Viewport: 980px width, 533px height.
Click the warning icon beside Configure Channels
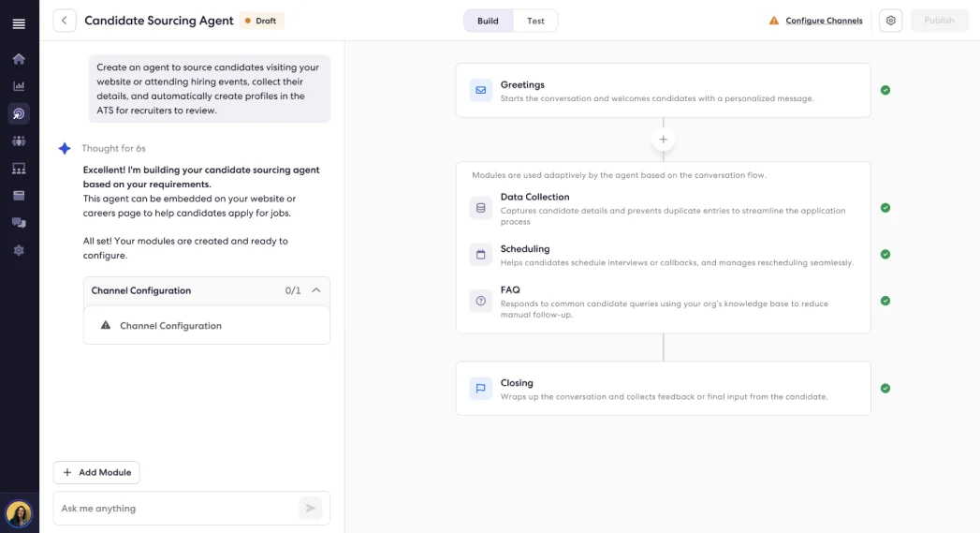(774, 21)
